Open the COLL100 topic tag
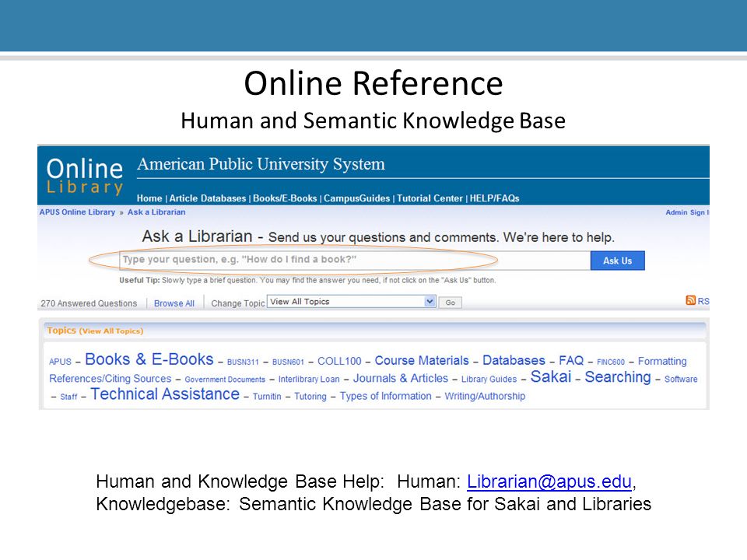The width and height of the screenshot is (747, 560). [x=340, y=361]
